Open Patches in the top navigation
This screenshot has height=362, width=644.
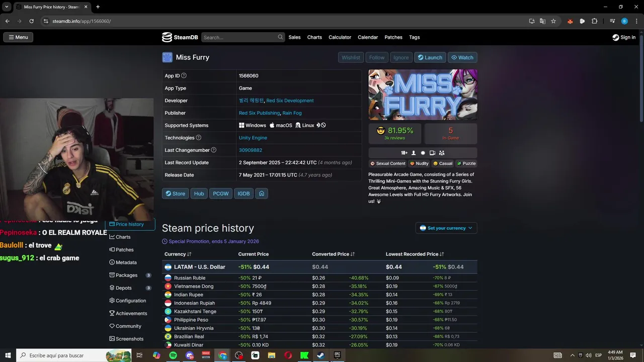[393, 37]
